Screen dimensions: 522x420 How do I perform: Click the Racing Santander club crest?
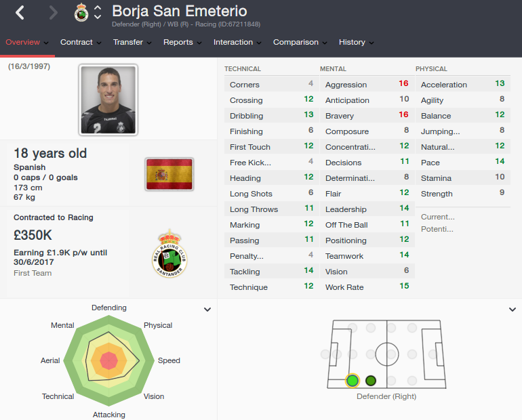pyautogui.click(x=169, y=253)
